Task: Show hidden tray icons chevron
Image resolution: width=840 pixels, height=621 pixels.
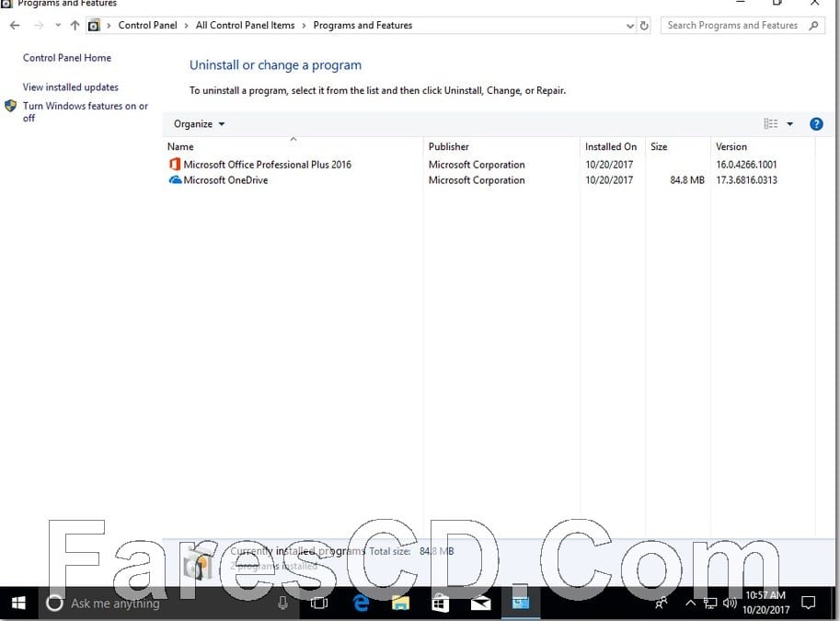Action: [691, 604]
